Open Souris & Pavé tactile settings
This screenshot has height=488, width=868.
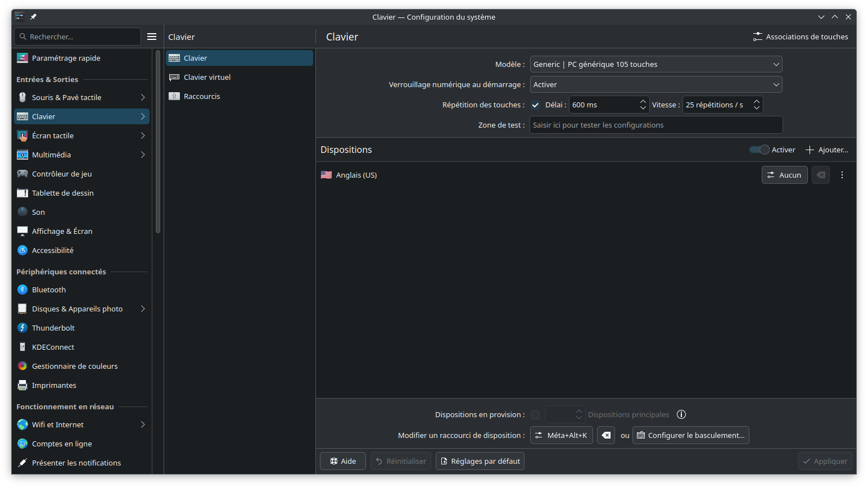click(82, 97)
